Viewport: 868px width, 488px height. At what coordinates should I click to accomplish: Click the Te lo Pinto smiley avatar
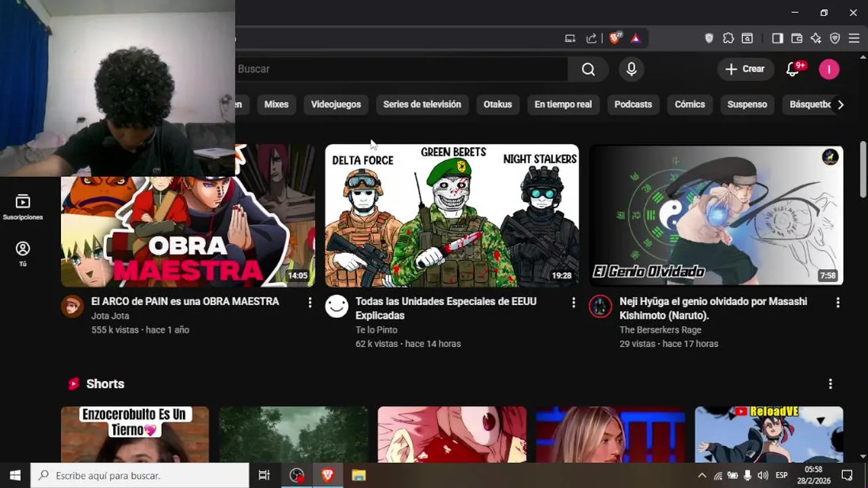337,306
